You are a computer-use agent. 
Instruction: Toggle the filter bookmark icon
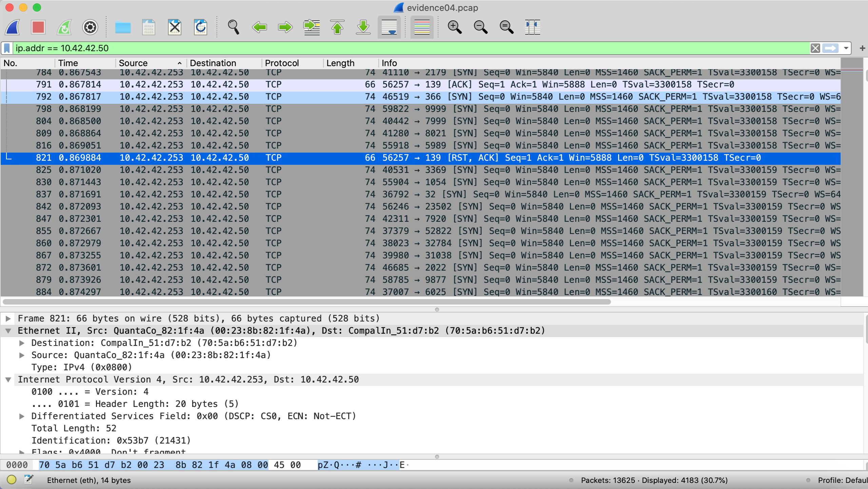click(7, 48)
